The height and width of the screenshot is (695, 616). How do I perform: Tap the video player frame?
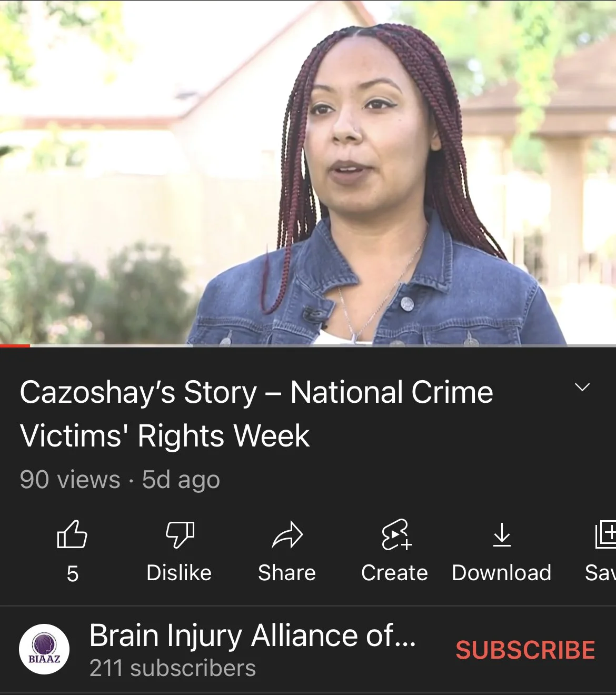click(308, 172)
